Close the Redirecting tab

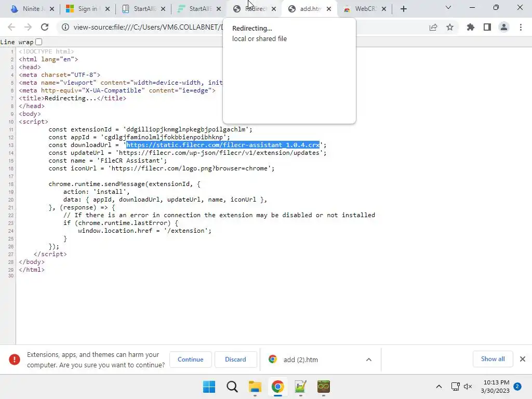pyautogui.click(x=274, y=9)
